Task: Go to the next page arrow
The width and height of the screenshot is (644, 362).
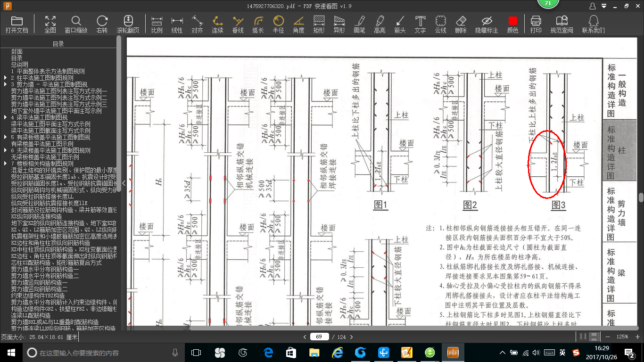Action: (351, 337)
